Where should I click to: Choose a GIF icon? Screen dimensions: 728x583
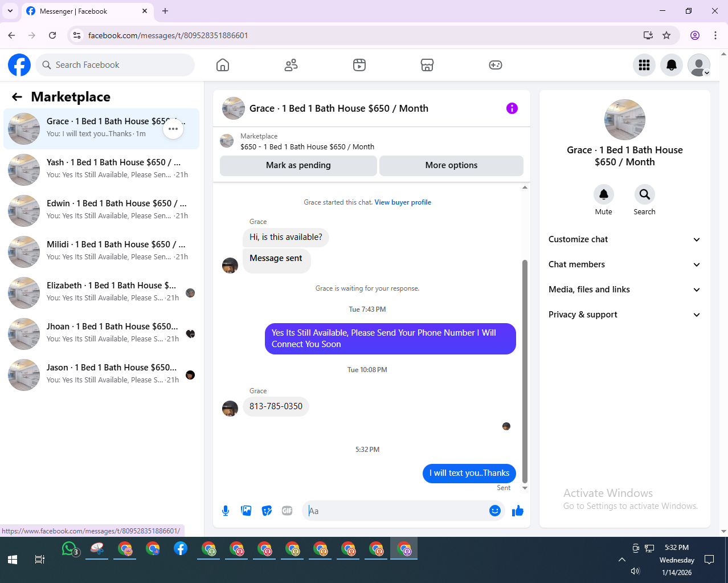tap(287, 511)
